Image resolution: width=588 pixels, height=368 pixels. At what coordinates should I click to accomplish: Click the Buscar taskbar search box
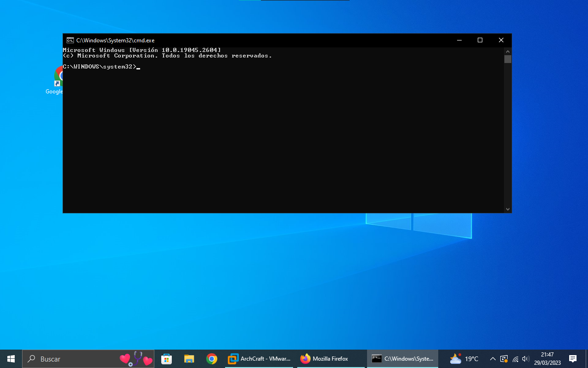click(x=88, y=359)
